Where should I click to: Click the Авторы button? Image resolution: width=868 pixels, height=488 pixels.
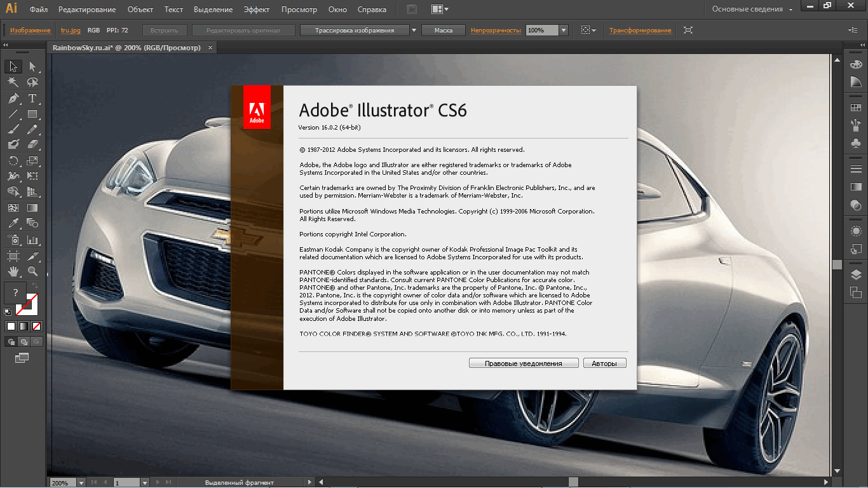[x=604, y=363]
